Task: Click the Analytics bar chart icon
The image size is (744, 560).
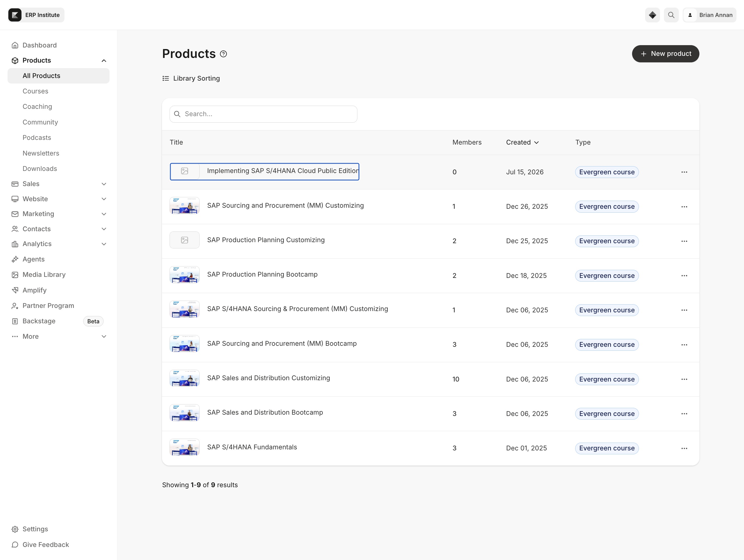Action: pos(15,244)
